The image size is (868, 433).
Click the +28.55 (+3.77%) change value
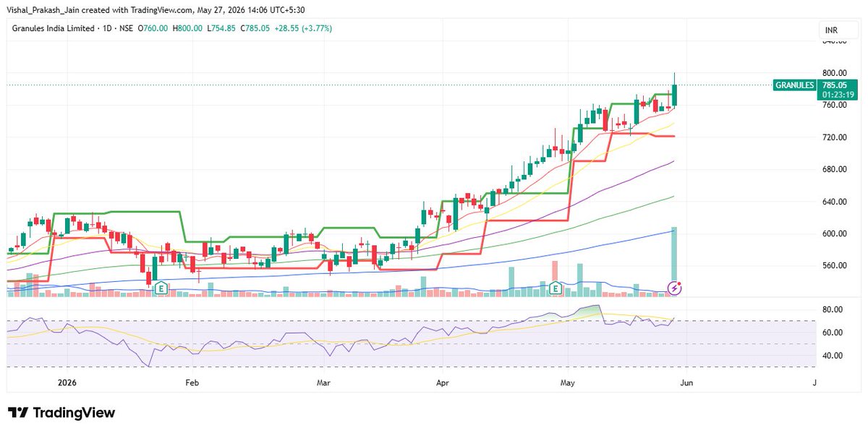coord(302,28)
